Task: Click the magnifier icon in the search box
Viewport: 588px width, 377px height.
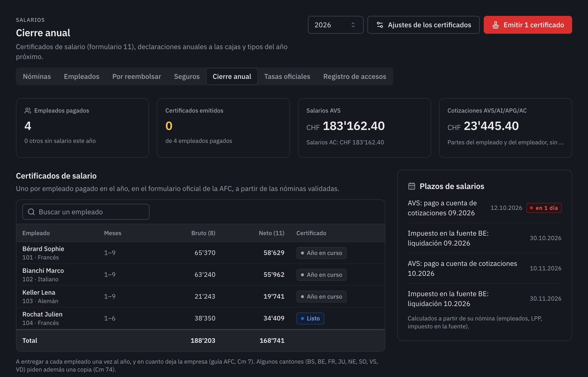Action: (31, 212)
